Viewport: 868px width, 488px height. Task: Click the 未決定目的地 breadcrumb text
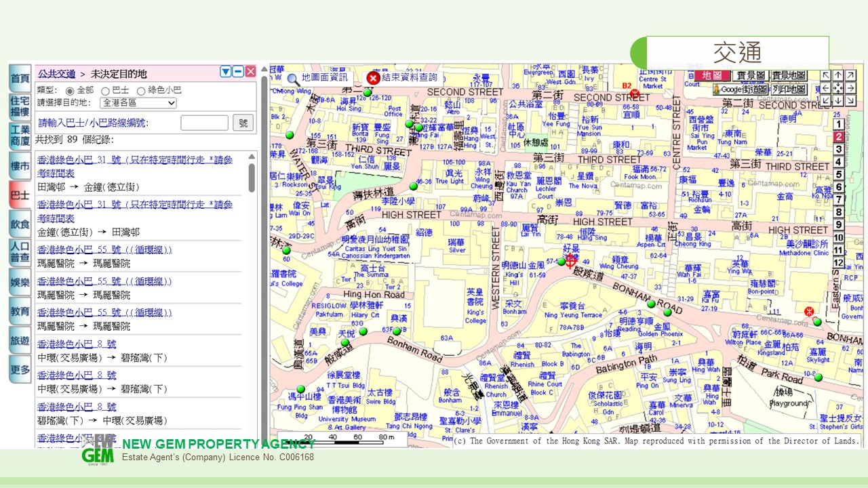pyautogui.click(x=119, y=73)
